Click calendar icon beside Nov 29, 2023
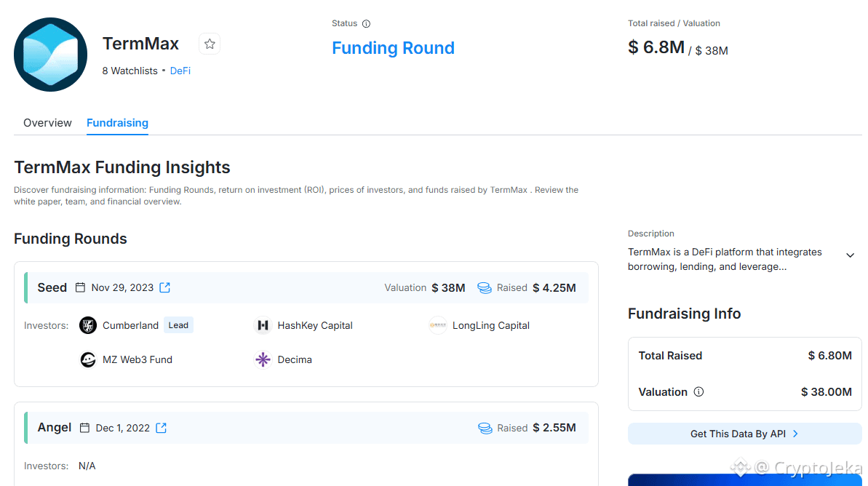This screenshot has width=868, height=486. click(80, 287)
